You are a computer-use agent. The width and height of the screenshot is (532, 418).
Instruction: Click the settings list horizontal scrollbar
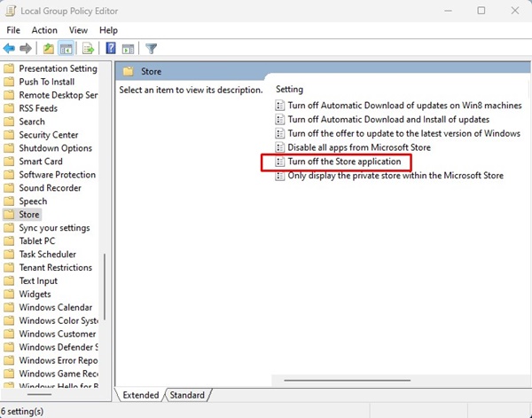coord(347,381)
